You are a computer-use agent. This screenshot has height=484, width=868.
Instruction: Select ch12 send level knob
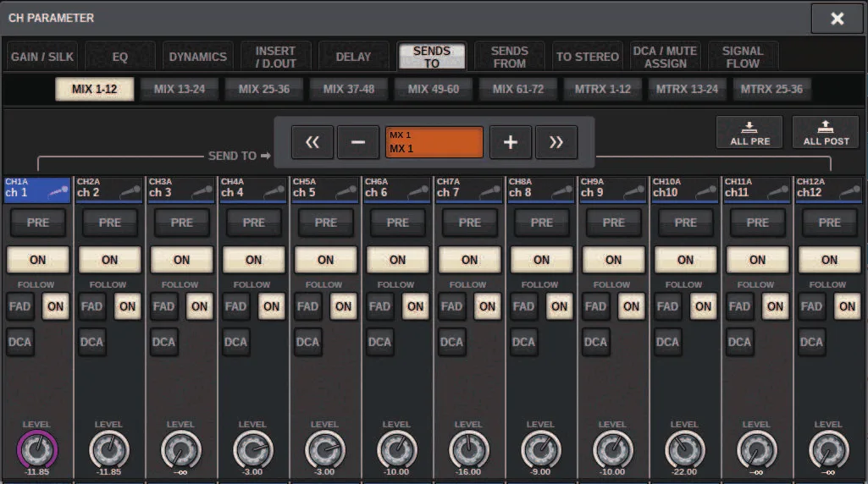pyautogui.click(x=829, y=449)
